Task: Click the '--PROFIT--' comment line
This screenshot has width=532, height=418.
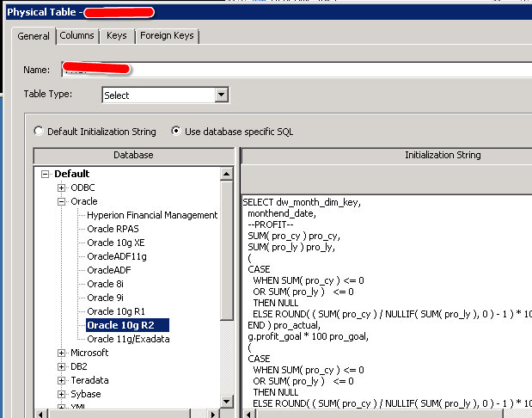Action: [271, 224]
